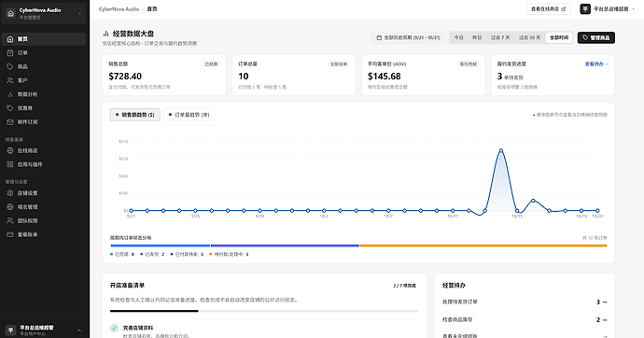
Task: Open the 处理待发货订单 todo row
Action: [x=525, y=302]
